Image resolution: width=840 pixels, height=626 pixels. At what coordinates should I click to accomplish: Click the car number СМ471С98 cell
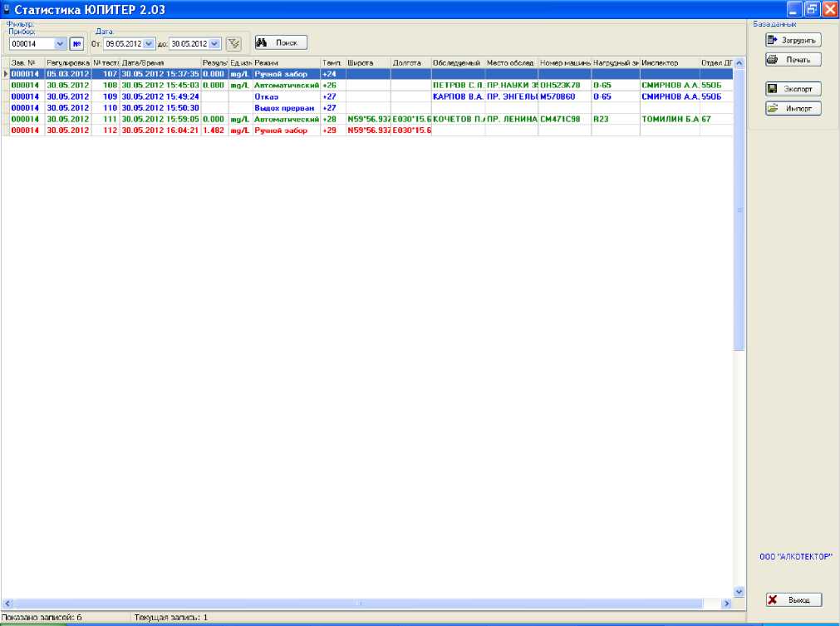tap(565, 119)
